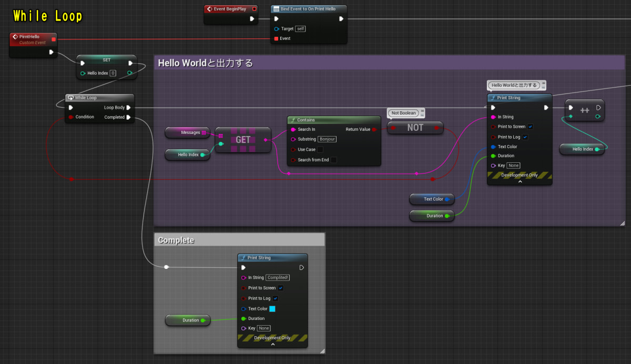Screen dimensions: 631x364
Task: Select the Duration variable in Complete comment
Action: coord(188,320)
